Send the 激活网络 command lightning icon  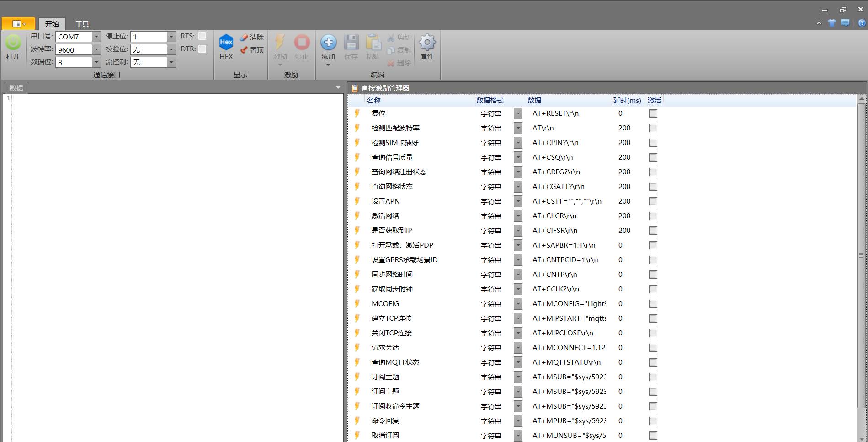coord(357,216)
